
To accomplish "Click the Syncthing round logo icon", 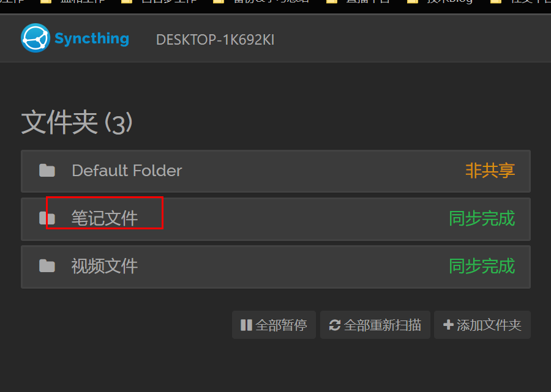I will pos(35,38).
